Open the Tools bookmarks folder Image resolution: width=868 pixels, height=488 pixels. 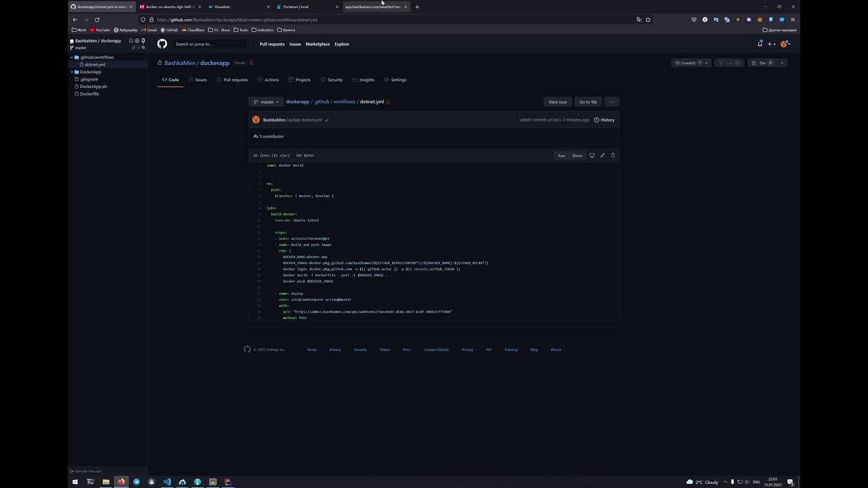pos(241,30)
